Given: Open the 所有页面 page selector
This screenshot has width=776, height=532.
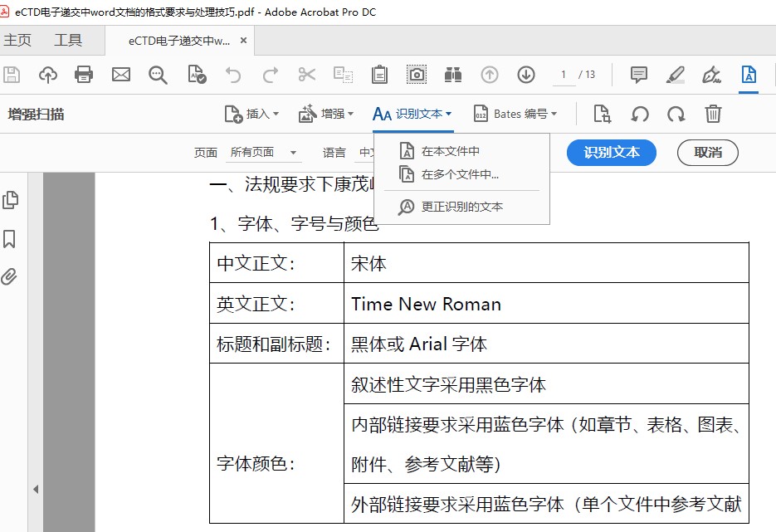Looking at the screenshot, I should tap(264, 153).
